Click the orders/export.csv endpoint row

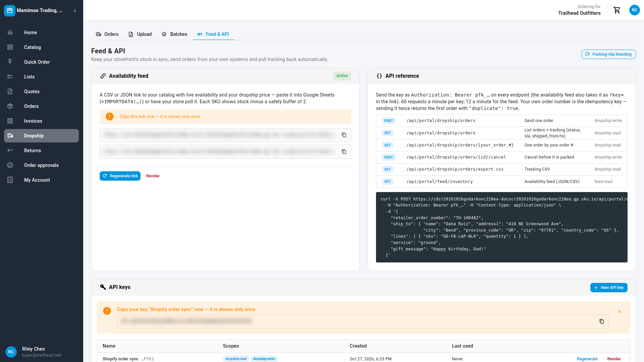pyautogui.click(x=501, y=169)
